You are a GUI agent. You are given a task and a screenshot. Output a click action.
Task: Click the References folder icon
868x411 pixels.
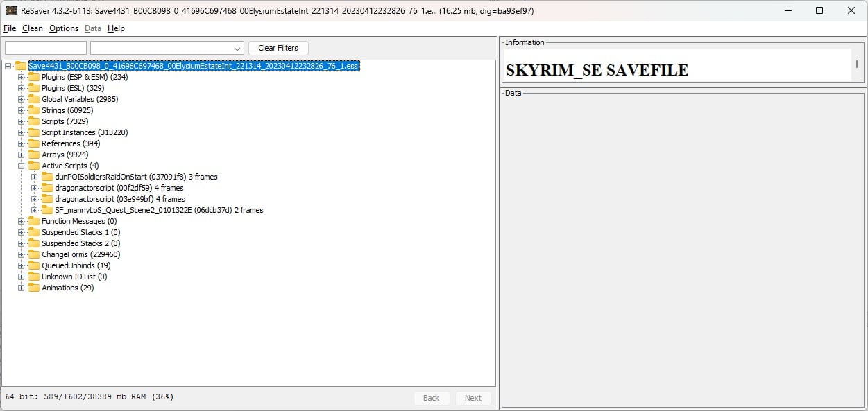point(33,143)
